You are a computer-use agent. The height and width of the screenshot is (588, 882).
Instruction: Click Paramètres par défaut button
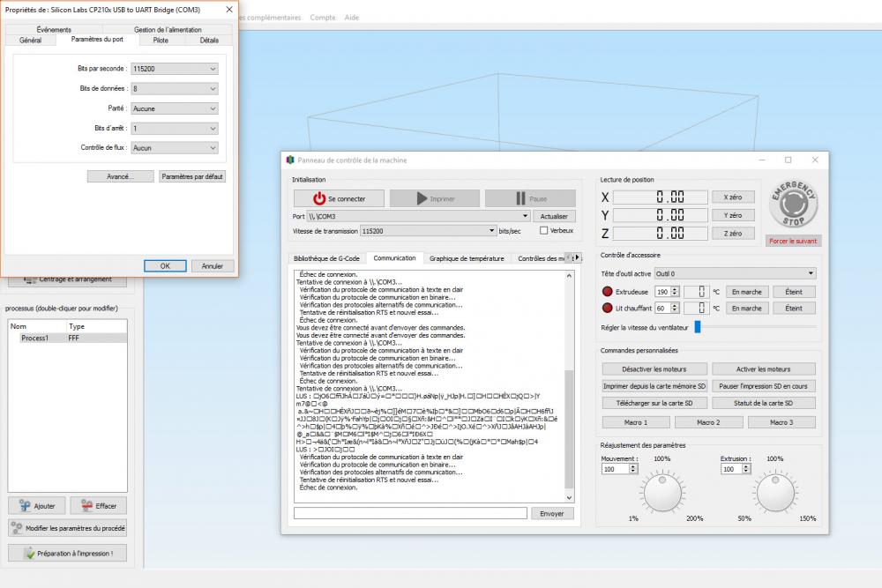pyautogui.click(x=192, y=176)
